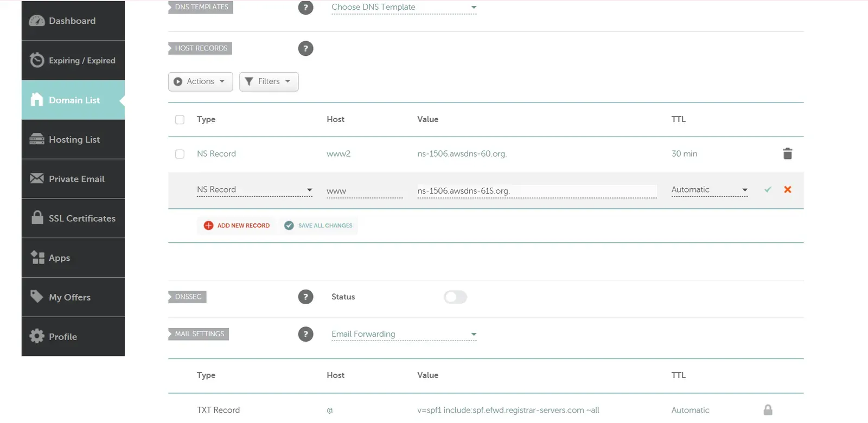Open help for Host Records
868x423 pixels.
[306, 48]
